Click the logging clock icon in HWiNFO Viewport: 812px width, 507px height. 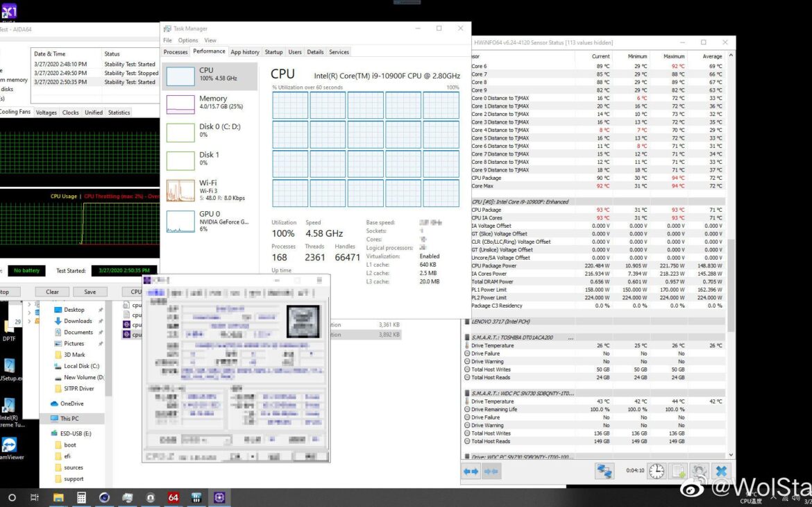[x=655, y=471]
